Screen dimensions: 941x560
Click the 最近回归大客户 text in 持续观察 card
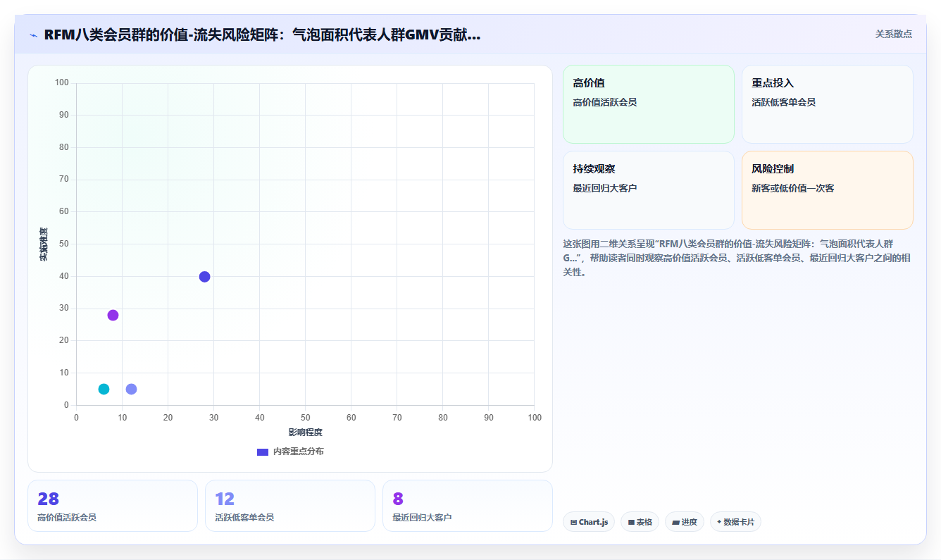click(x=605, y=188)
